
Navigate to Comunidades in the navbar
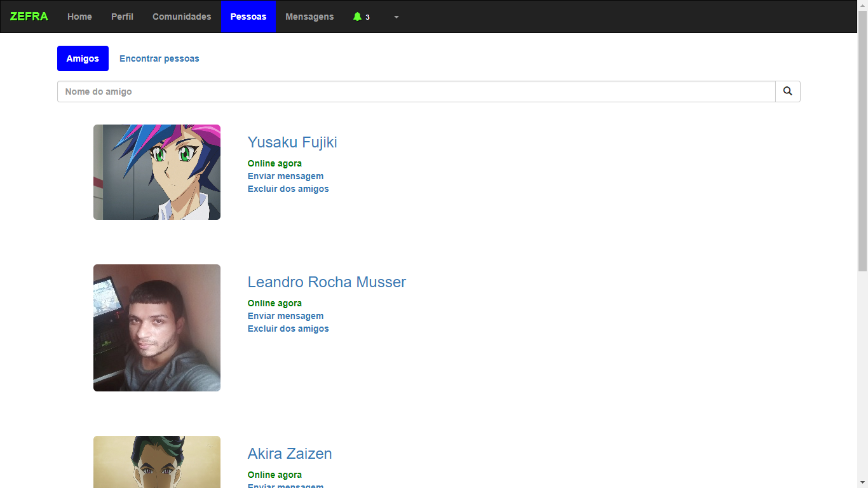coord(182,17)
